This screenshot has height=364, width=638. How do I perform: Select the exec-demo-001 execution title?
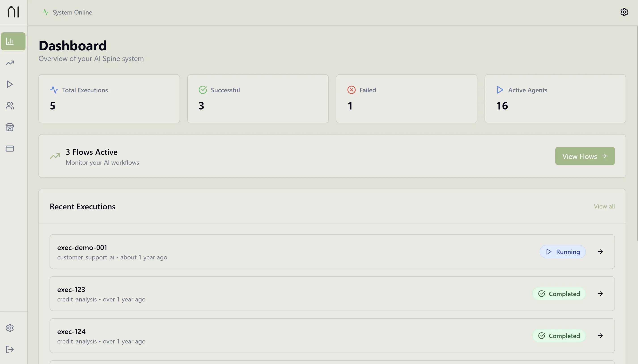82,247
